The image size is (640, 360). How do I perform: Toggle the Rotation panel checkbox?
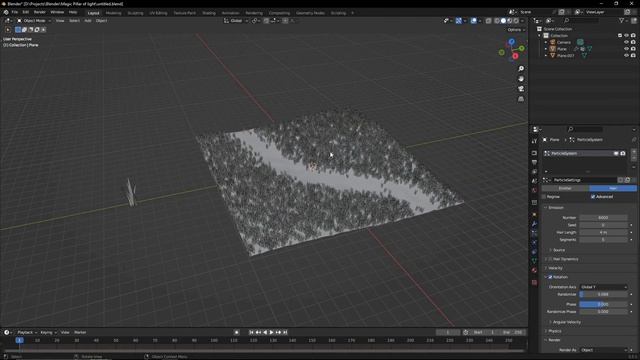point(550,277)
